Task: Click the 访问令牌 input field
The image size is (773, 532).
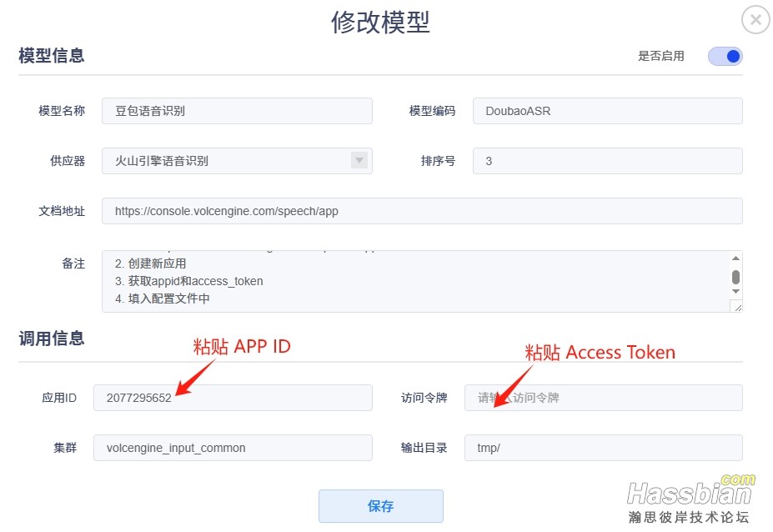Action: click(x=604, y=398)
